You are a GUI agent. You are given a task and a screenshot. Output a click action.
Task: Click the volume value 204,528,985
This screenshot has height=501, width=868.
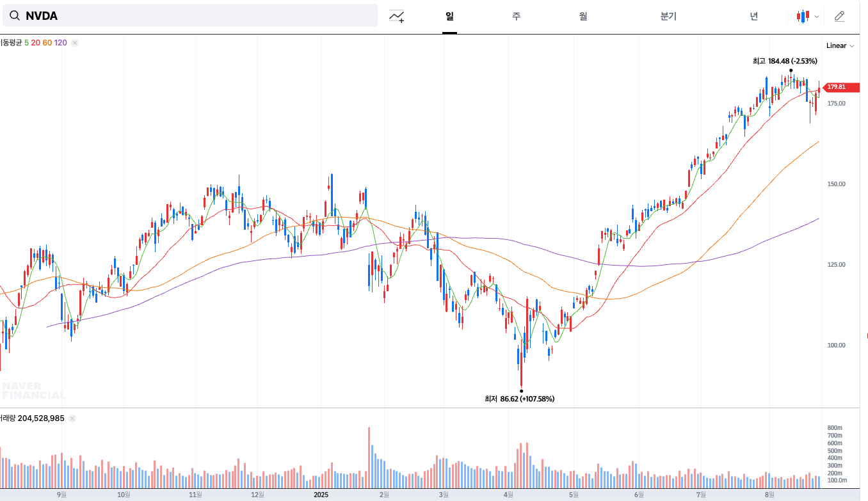point(41,418)
